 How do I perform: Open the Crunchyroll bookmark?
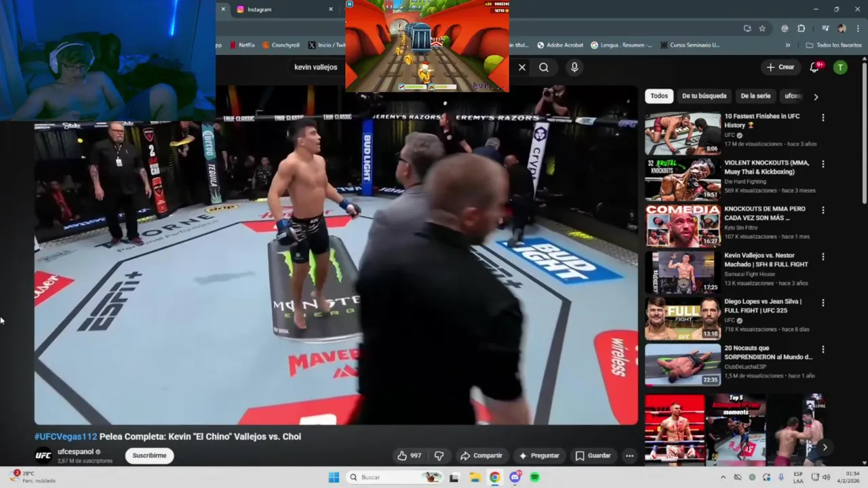281,45
